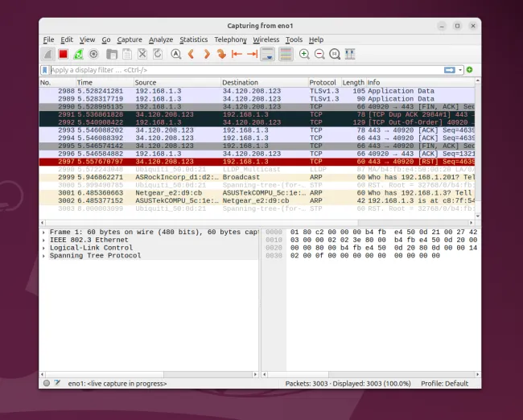Add a display filter button with plus
523x420 pixels.
pyautogui.click(x=469, y=70)
